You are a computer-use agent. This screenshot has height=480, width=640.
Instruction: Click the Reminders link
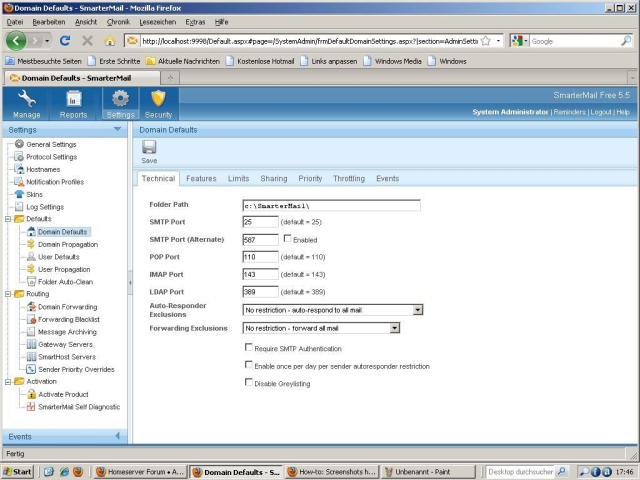click(x=569, y=112)
